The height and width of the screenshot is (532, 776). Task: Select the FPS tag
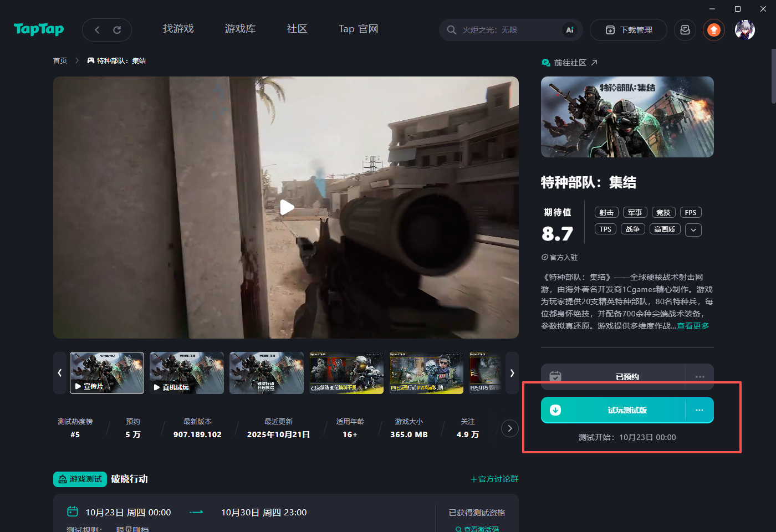tap(691, 212)
